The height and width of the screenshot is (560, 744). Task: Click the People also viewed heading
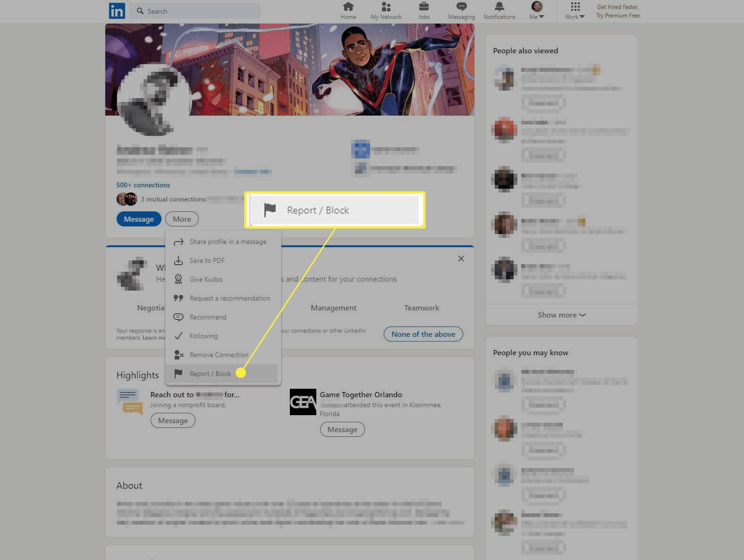pos(525,50)
